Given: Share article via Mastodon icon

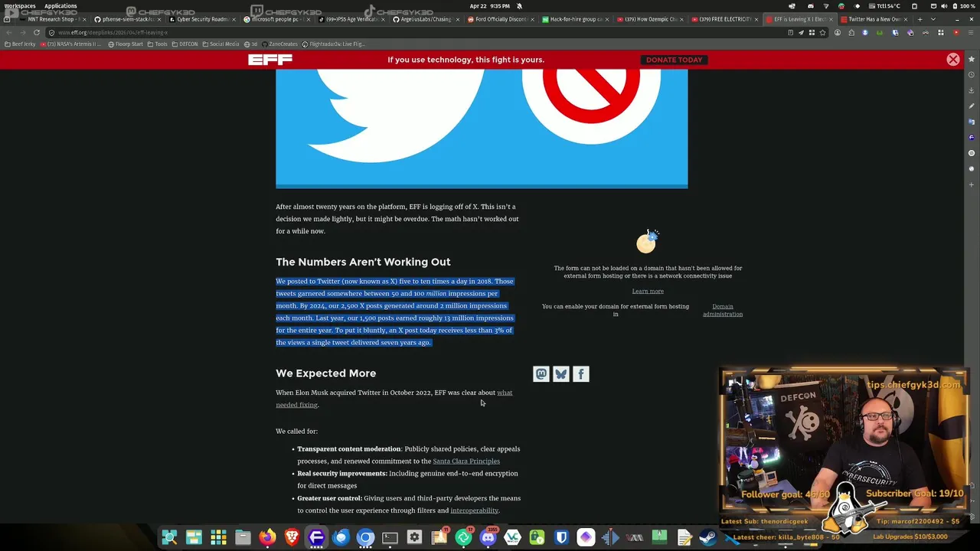Looking at the screenshot, I should [541, 374].
